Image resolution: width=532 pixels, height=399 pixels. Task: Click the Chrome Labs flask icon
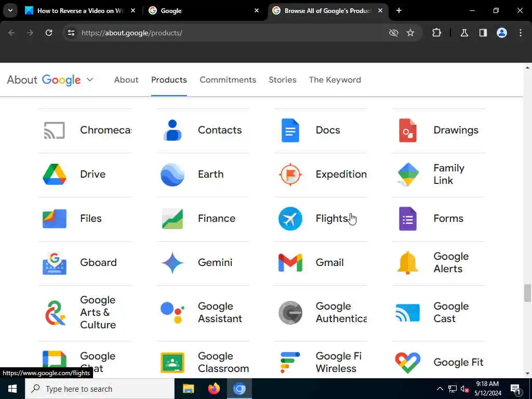(x=464, y=33)
